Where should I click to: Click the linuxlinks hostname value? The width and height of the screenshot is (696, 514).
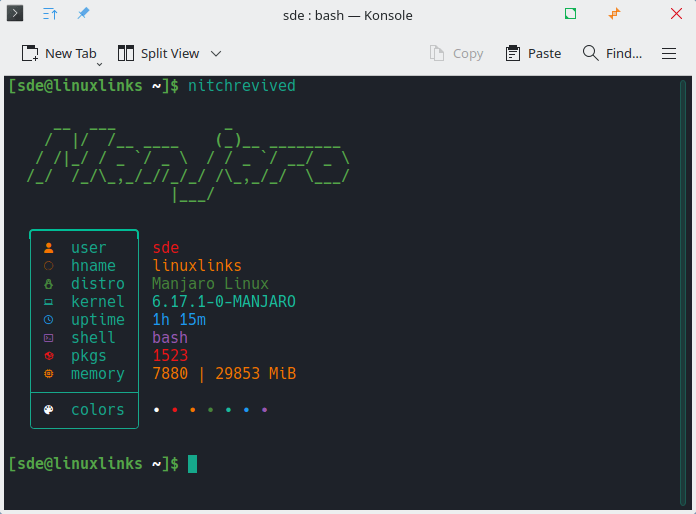coord(197,266)
